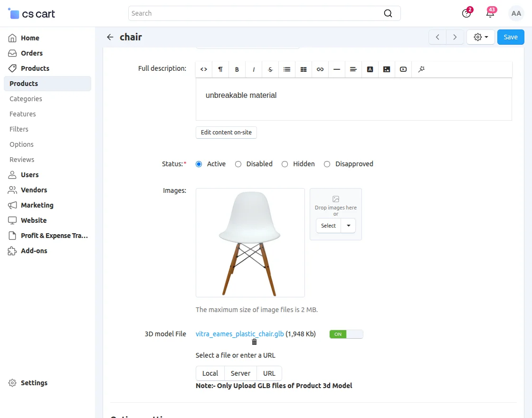Delete the 3D model file with trash icon

tap(254, 342)
